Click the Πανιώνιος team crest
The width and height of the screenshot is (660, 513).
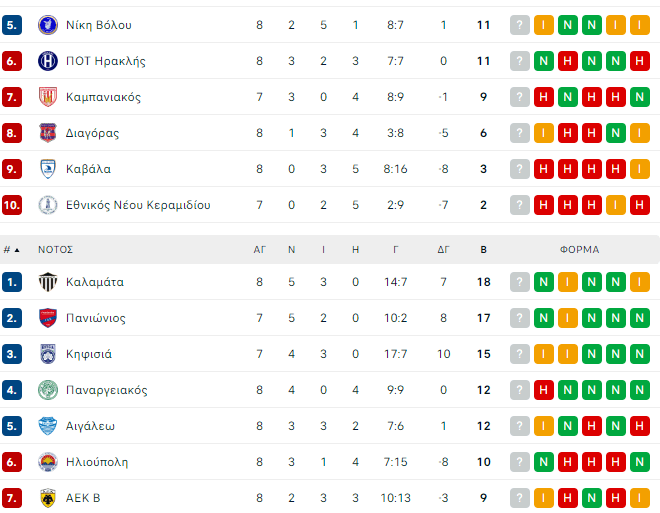[48, 318]
